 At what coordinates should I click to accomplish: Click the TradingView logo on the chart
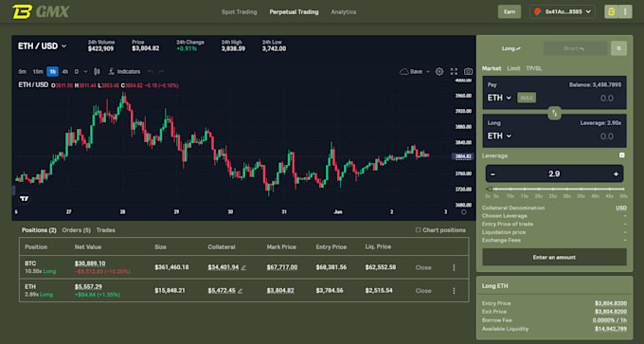click(x=25, y=198)
